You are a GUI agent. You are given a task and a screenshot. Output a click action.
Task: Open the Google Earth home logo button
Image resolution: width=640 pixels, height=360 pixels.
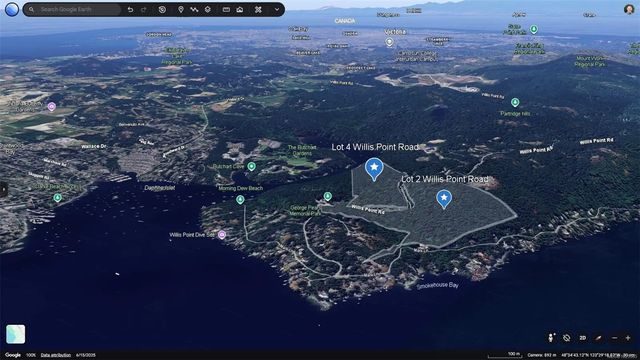pos(12,9)
